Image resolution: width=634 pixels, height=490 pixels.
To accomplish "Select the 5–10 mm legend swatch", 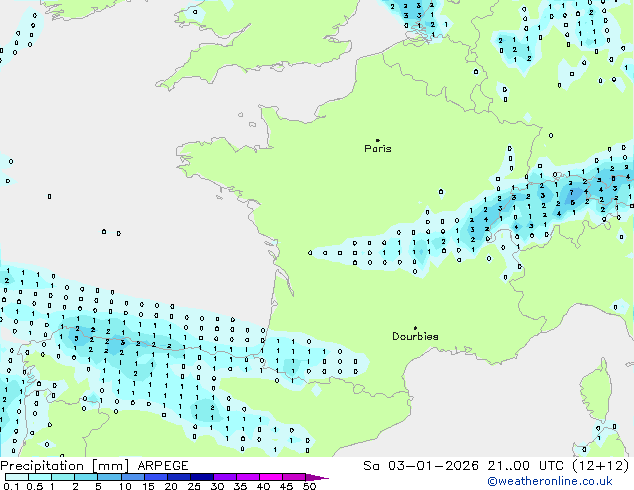I will click(109, 477).
